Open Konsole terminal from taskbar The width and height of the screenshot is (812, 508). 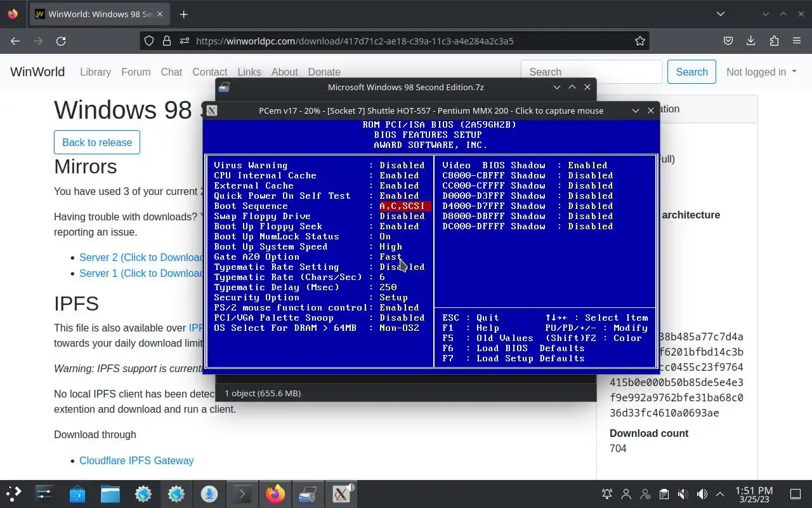click(x=242, y=493)
